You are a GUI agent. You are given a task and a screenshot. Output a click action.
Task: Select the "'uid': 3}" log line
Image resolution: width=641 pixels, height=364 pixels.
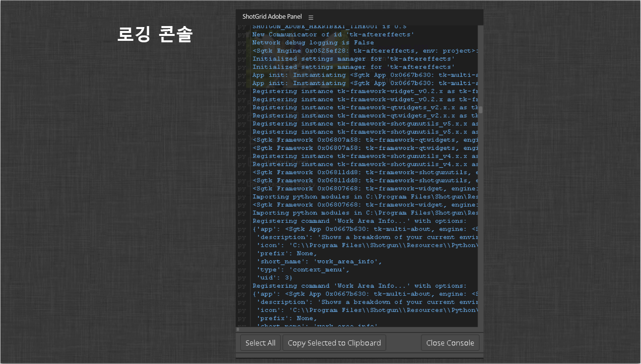point(274,278)
